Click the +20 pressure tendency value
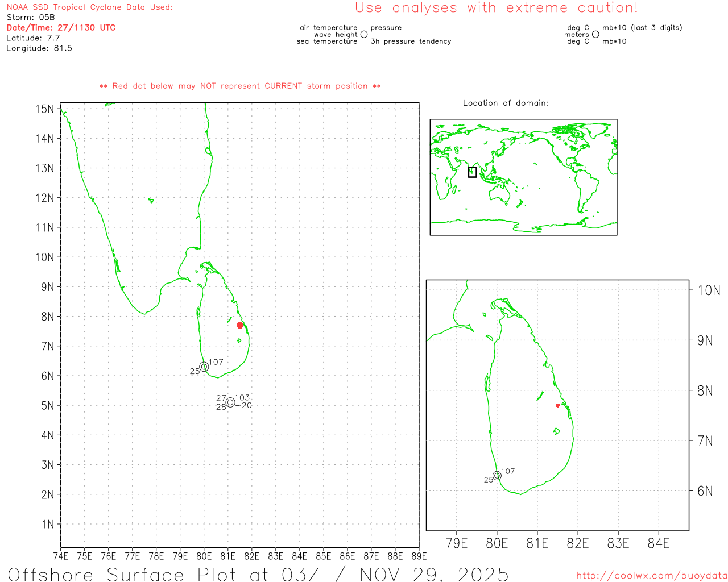Image resolution: width=728 pixels, height=582 pixels. point(243,406)
